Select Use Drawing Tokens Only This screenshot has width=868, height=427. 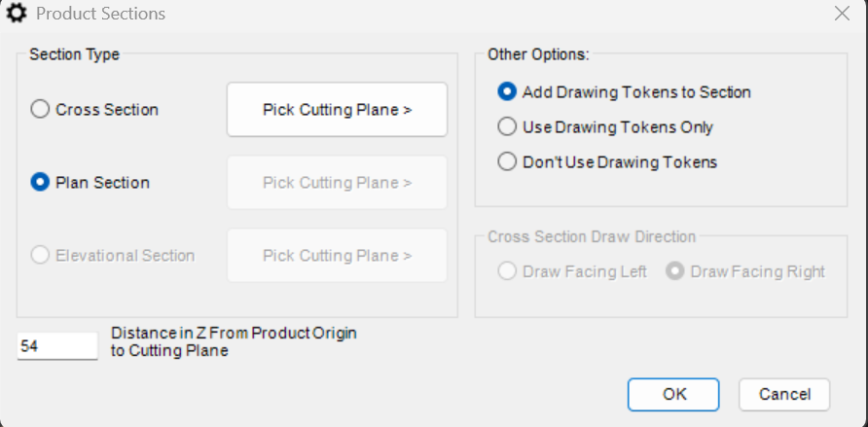click(x=507, y=127)
